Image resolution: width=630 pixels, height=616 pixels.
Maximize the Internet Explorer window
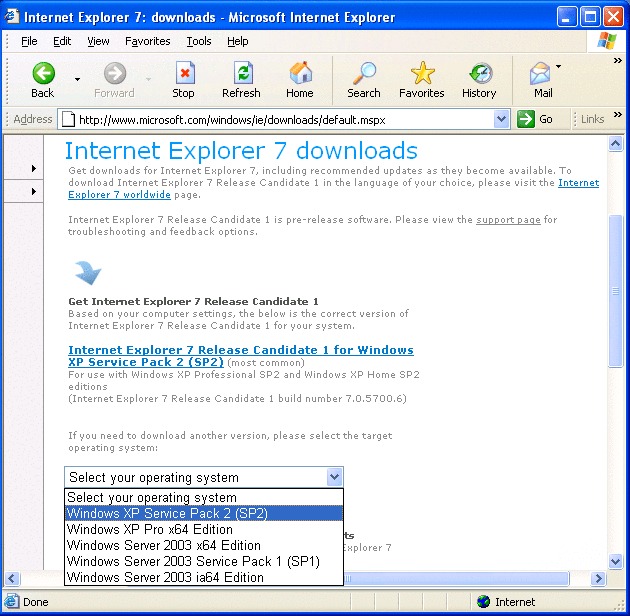590,17
